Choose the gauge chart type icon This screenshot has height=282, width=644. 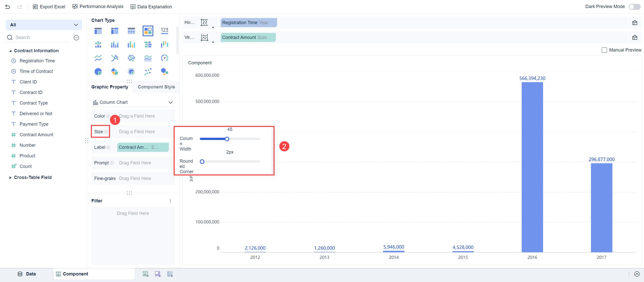click(164, 58)
